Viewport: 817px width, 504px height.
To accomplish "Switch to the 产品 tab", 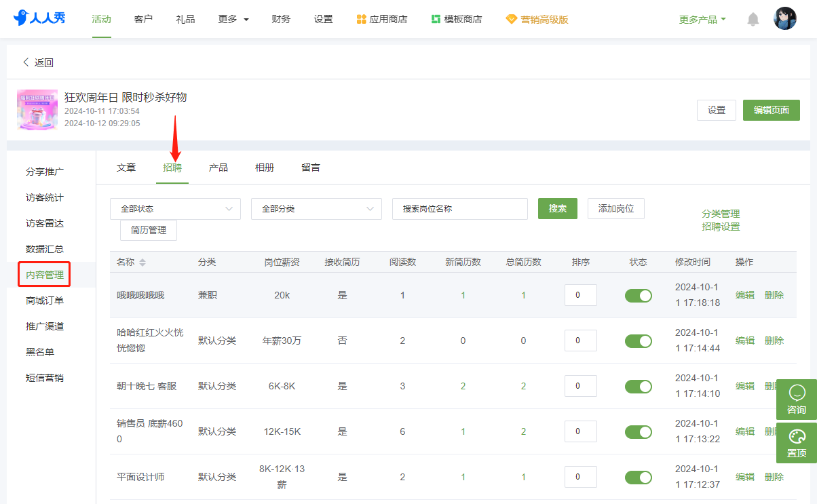I will (218, 168).
